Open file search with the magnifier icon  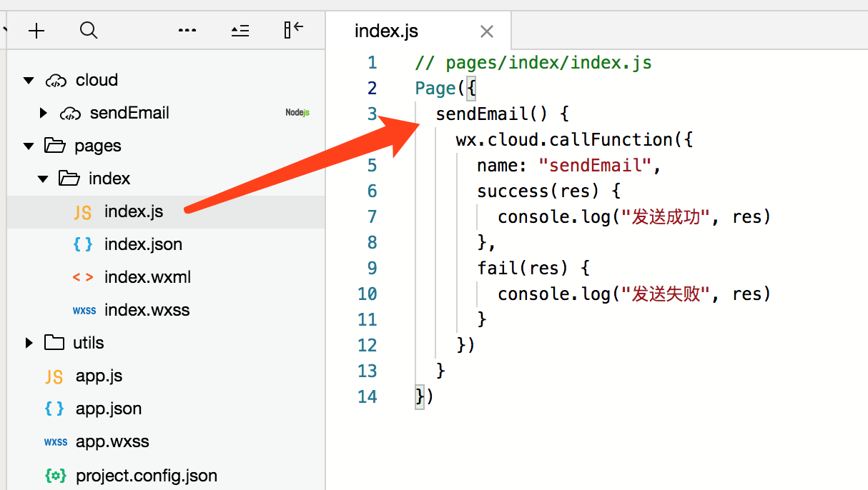tap(89, 31)
